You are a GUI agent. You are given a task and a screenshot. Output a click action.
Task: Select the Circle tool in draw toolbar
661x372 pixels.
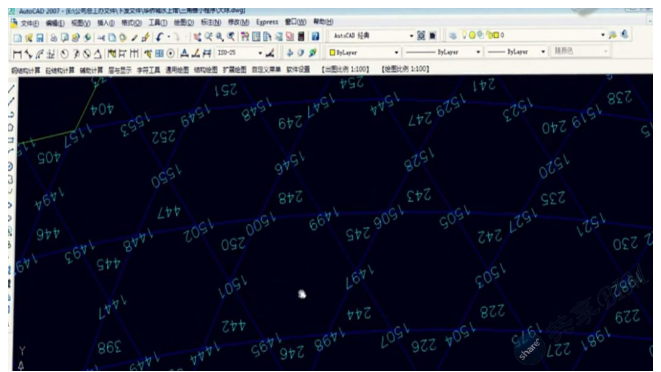11,167
